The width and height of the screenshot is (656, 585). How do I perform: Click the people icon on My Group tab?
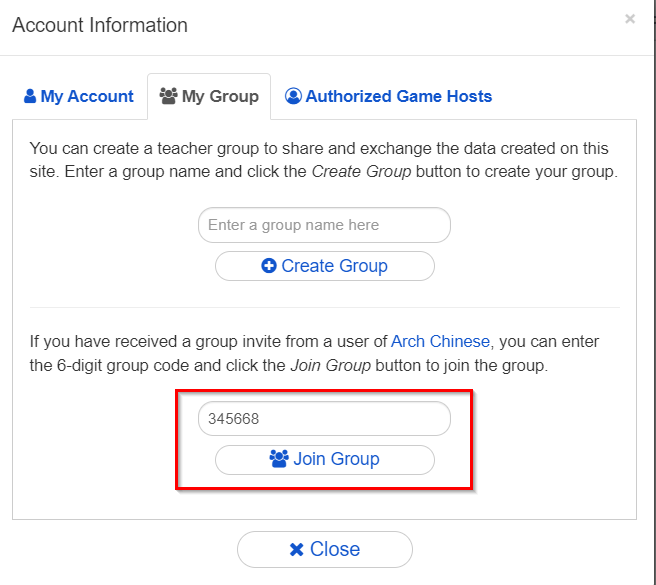pos(168,97)
